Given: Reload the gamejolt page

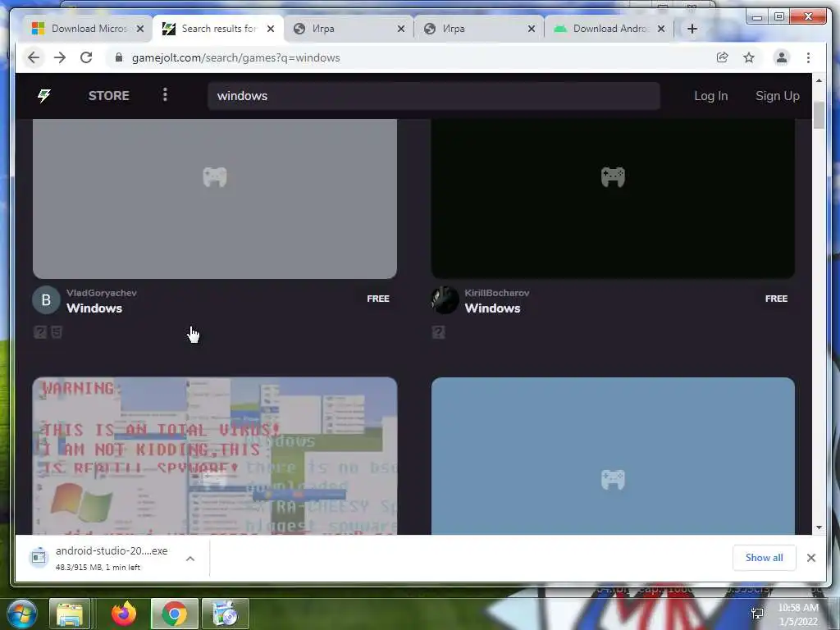Looking at the screenshot, I should [x=86, y=57].
